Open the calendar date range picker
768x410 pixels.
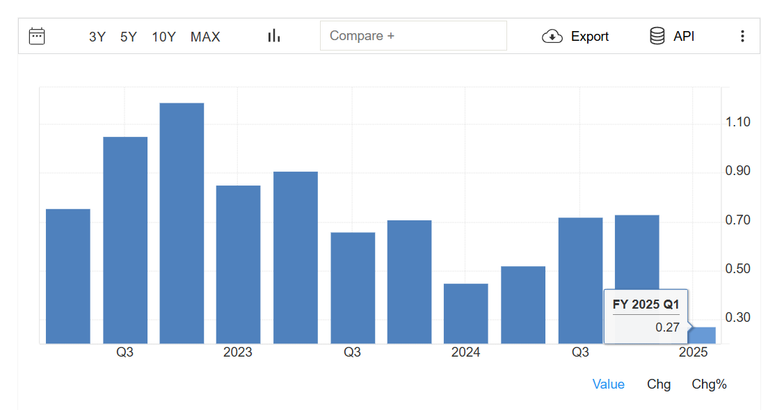point(37,36)
